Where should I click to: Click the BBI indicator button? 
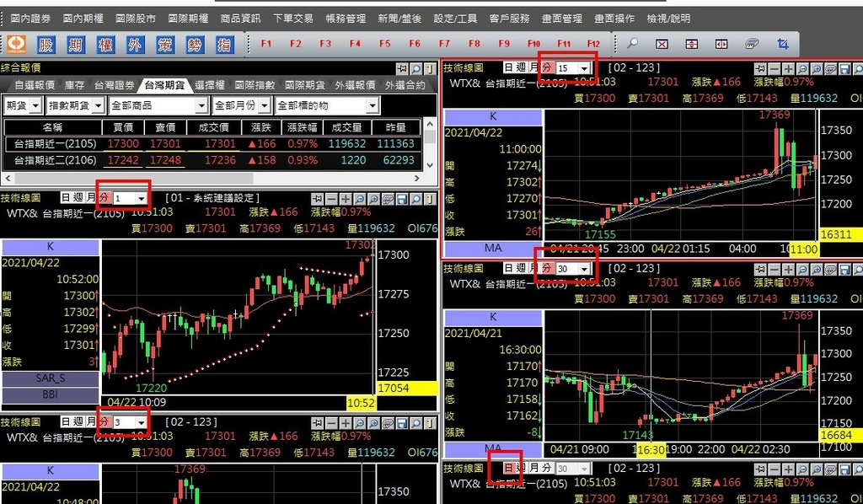point(51,395)
